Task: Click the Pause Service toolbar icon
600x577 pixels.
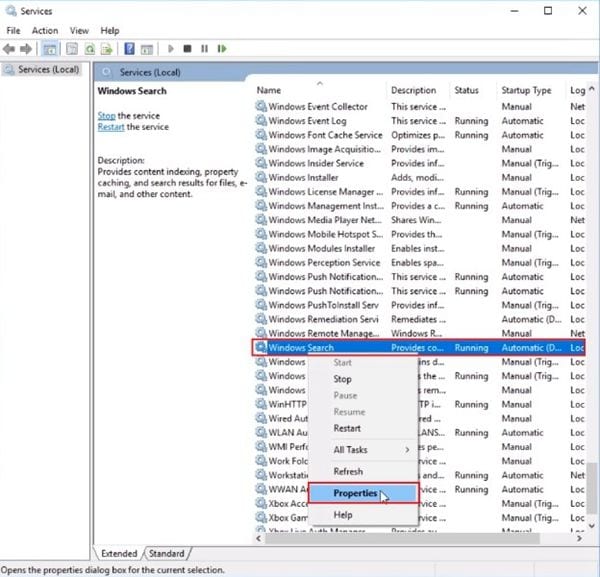Action: tap(205, 49)
